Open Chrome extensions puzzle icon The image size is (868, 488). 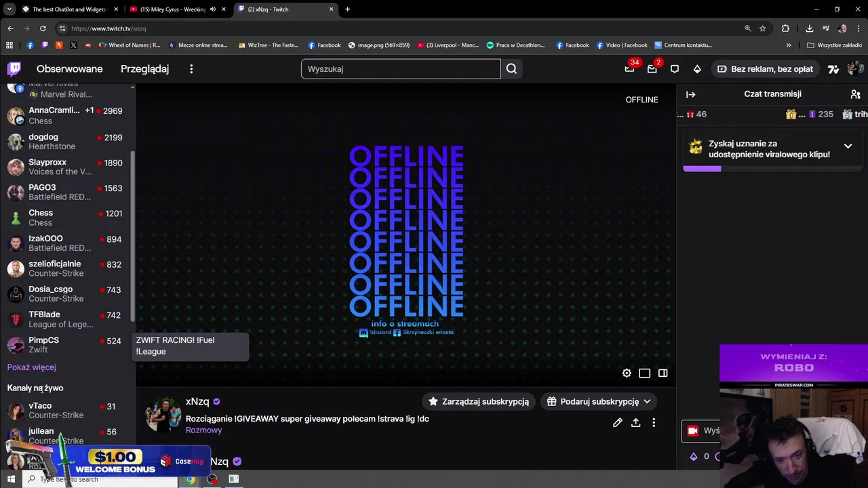[x=785, y=28]
